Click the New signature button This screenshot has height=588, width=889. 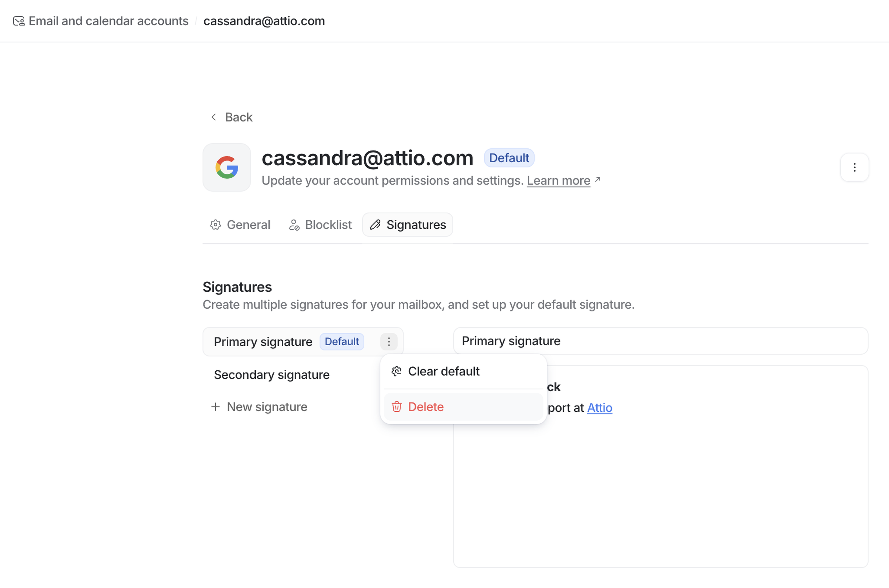pos(267,407)
